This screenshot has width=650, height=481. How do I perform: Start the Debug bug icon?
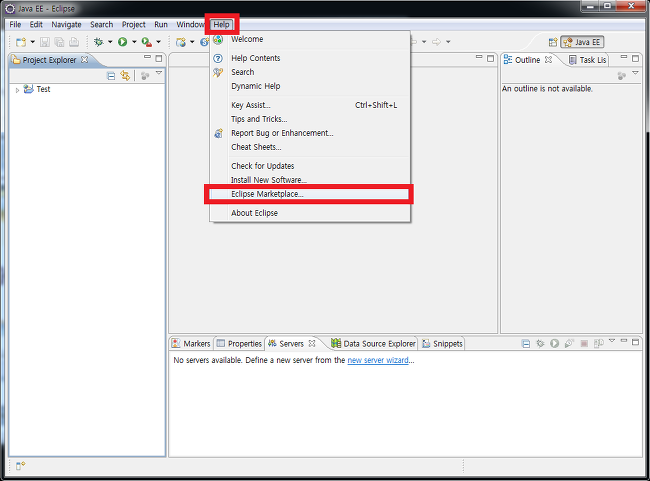pyautogui.click(x=99, y=42)
